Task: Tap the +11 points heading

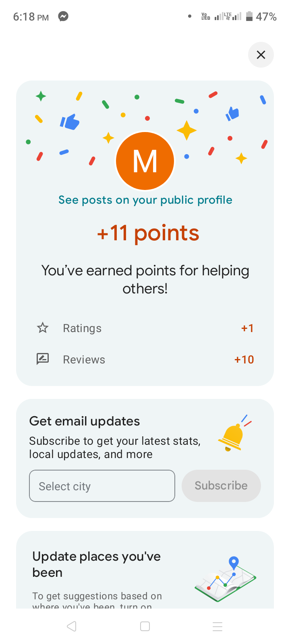Action: coord(148,233)
